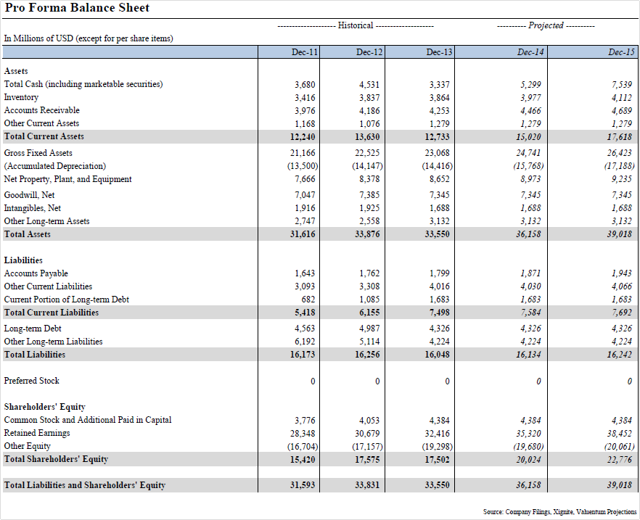Click the Other Current Liabilities label
Viewport: 640px width, 520px height.
(x=48, y=287)
